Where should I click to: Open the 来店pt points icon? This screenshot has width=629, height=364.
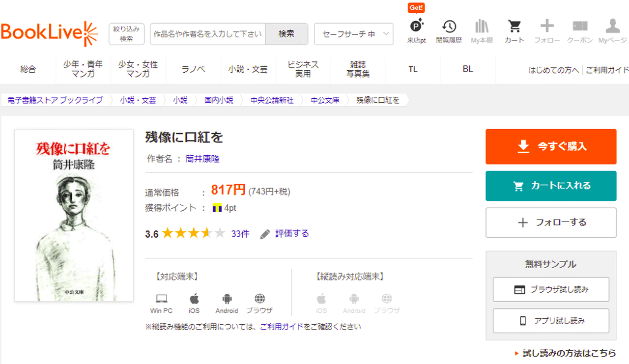pyautogui.click(x=416, y=31)
